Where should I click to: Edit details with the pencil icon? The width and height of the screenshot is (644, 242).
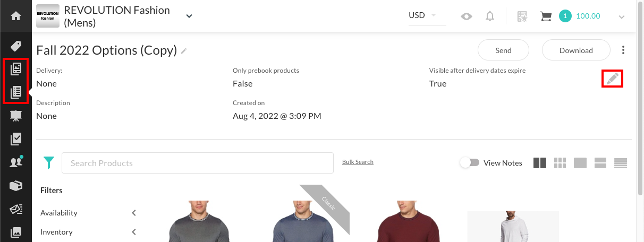[x=612, y=79]
